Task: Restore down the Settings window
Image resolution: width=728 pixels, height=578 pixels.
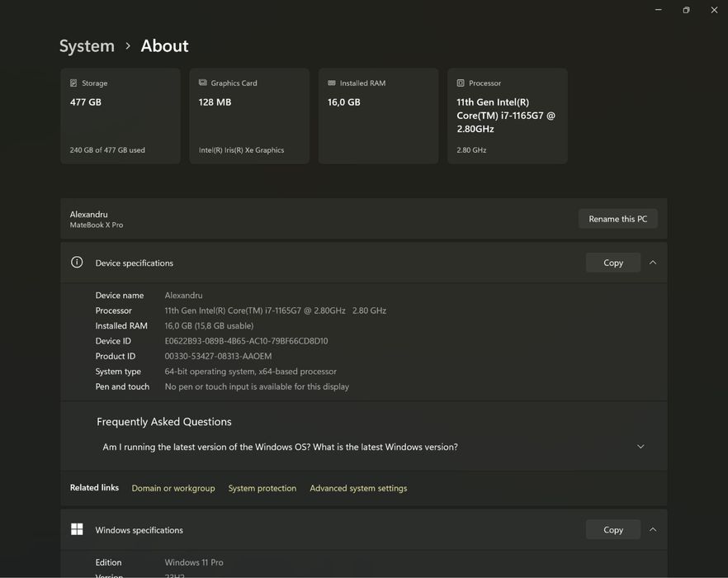Action: (x=686, y=10)
